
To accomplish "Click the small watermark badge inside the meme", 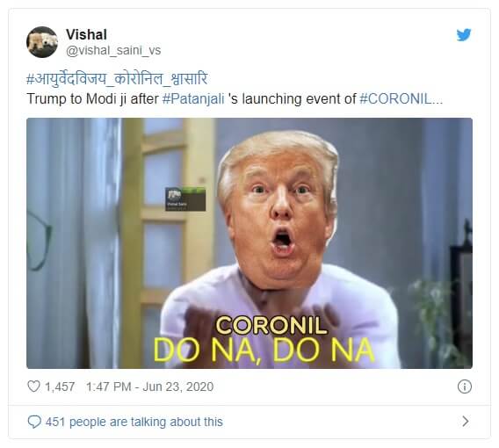I will coord(185,199).
